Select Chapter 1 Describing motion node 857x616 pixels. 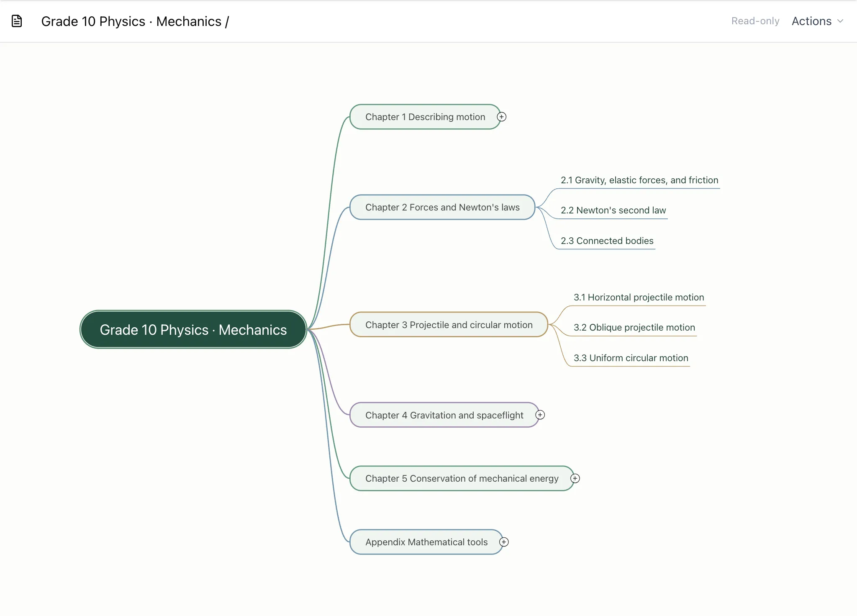(425, 117)
